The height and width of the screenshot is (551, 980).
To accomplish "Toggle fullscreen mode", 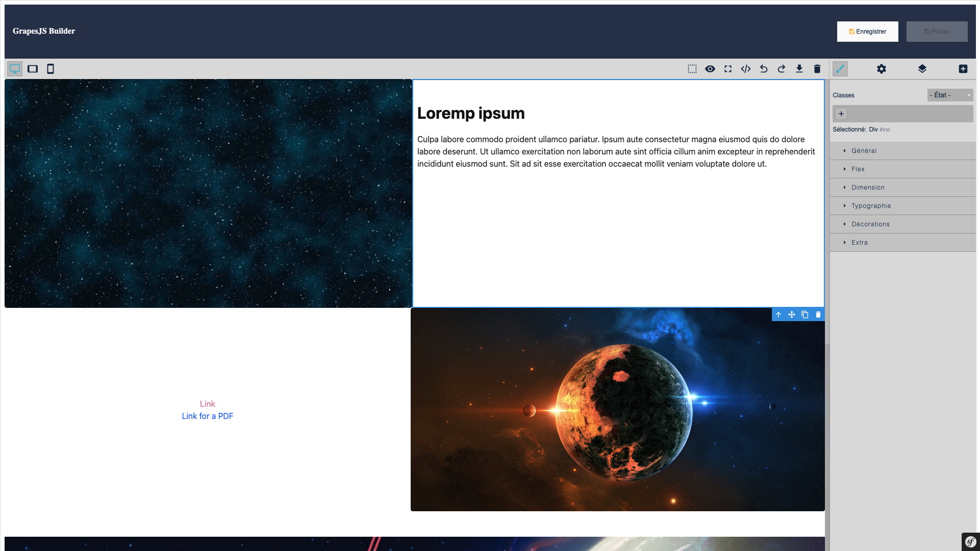I will pyautogui.click(x=728, y=69).
